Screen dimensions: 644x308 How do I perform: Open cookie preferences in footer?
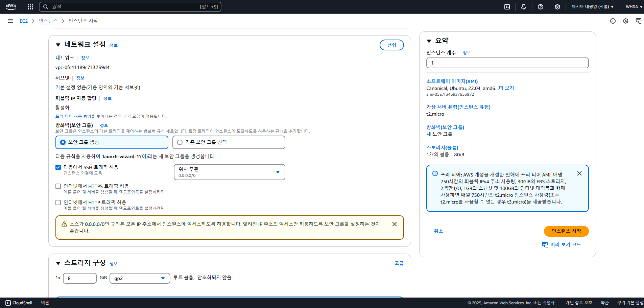[630, 303]
